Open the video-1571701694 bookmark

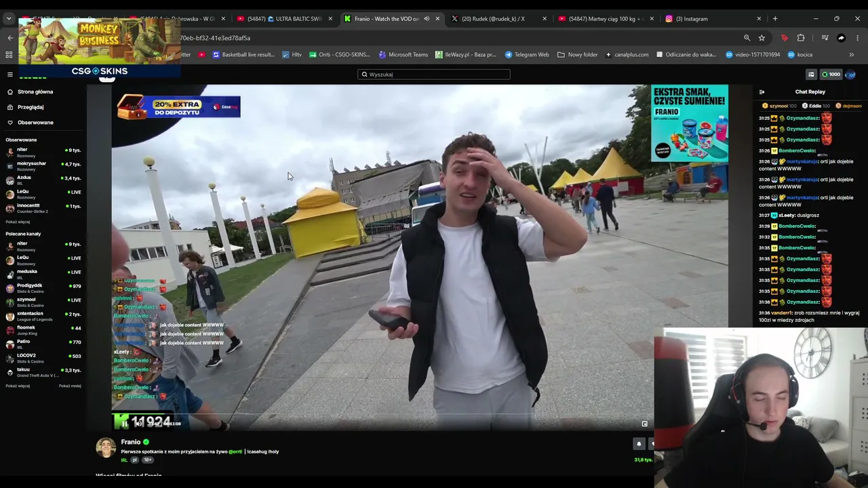click(x=753, y=55)
